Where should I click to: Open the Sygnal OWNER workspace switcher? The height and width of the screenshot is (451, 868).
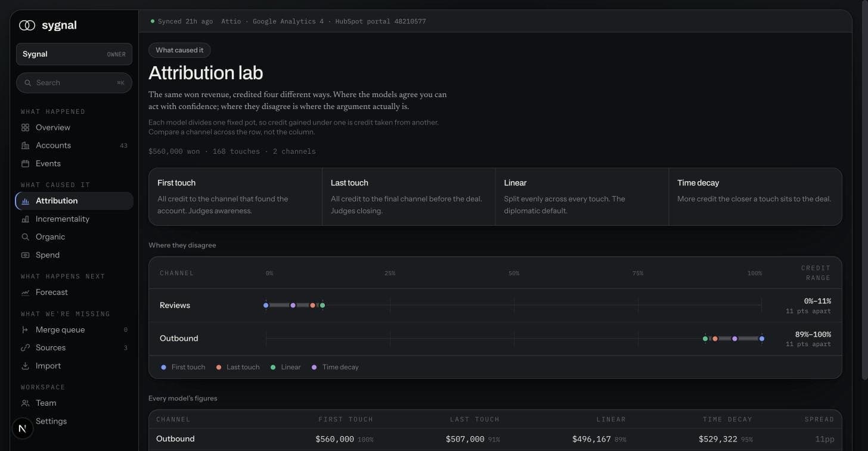74,54
